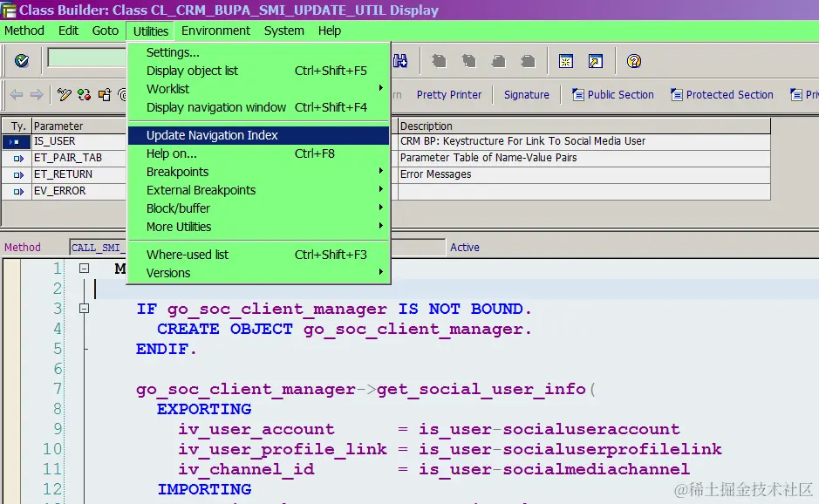Choose Display navigation window entry
Screen dimensions: 819x504
[x=258, y=107]
